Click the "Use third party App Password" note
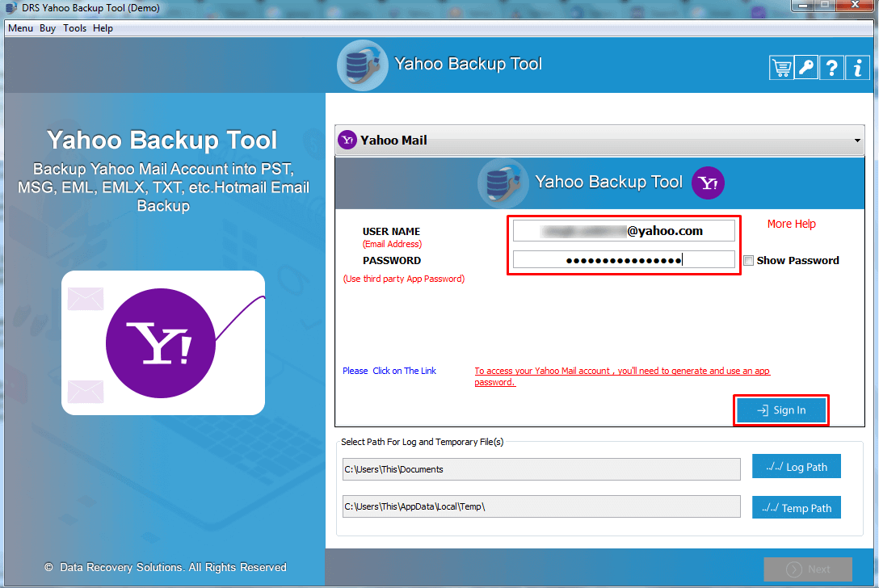 point(404,279)
